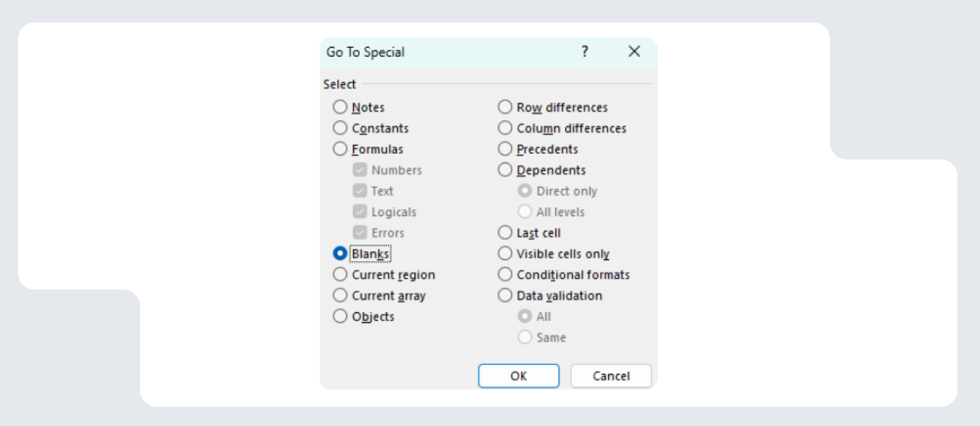Click the Cancel button
Viewport: 980px width, 426px height.
pyautogui.click(x=610, y=376)
